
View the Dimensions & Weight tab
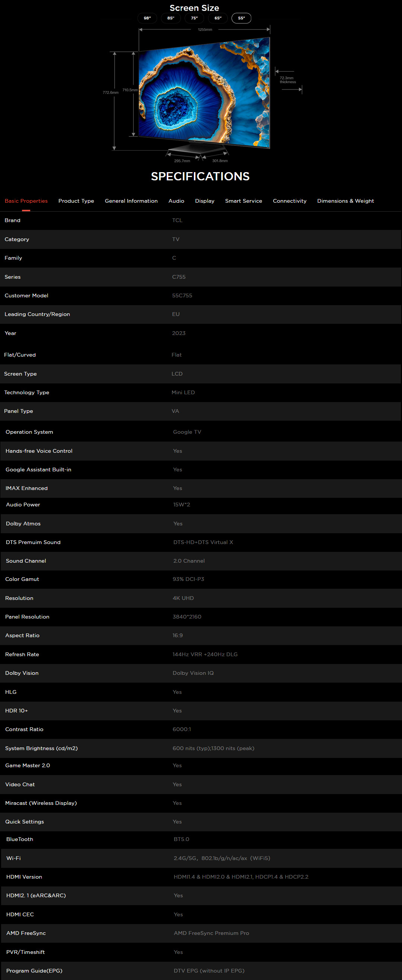tap(345, 201)
